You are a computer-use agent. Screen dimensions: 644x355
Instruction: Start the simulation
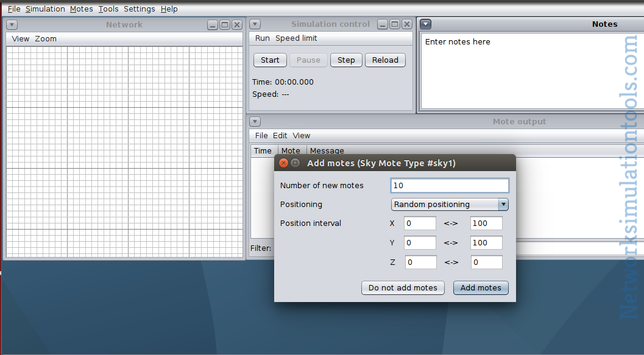pyautogui.click(x=270, y=60)
